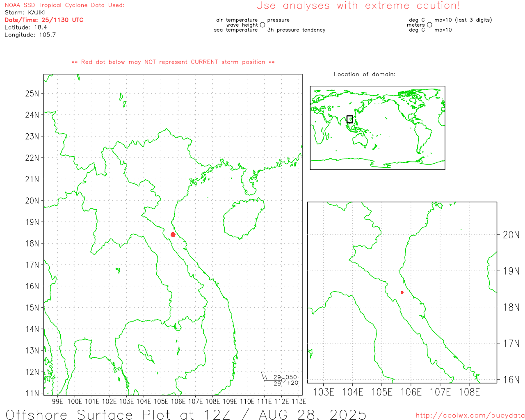Screen dimensions: 525x420
Task: Click the '20N' label on zoomed map
Action: pyautogui.click(x=511, y=235)
